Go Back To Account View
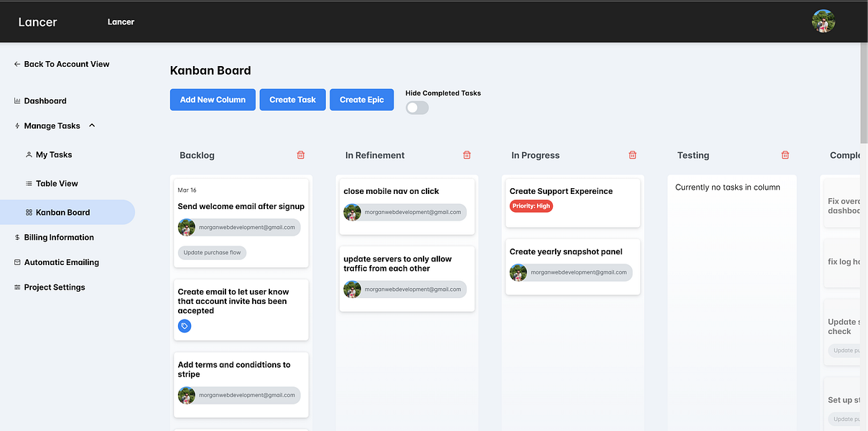Viewport: 868px width, 431px height. [x=67, y=64]
